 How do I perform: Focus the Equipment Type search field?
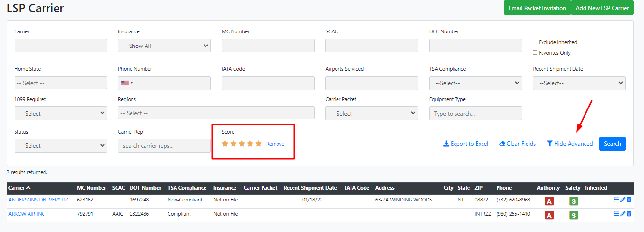coord(476,113)
